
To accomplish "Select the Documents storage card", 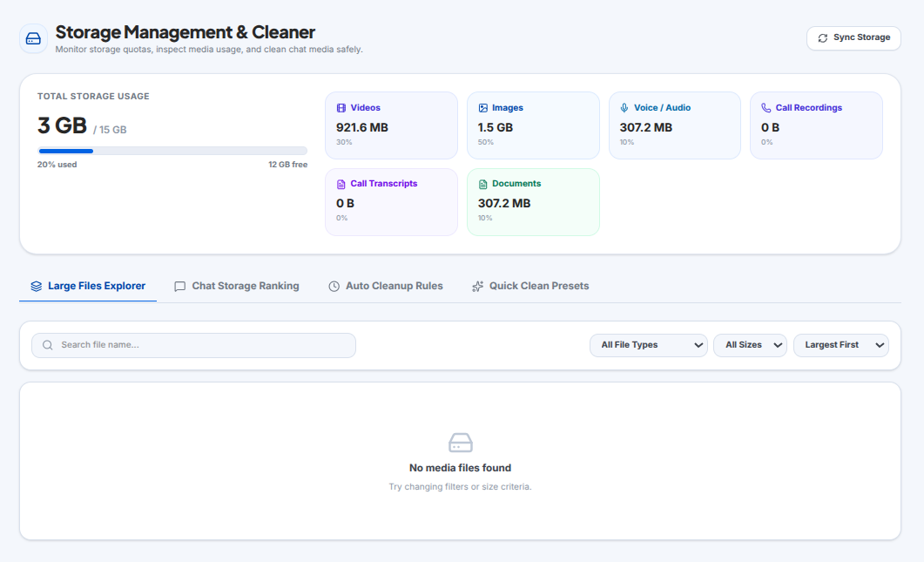I will coord(533,201).
